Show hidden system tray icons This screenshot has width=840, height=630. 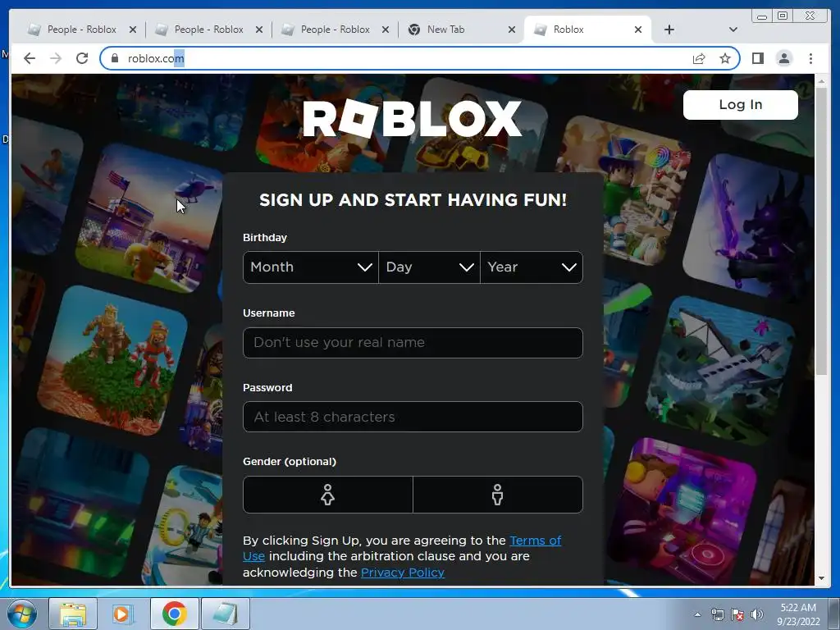coord(697,614)
